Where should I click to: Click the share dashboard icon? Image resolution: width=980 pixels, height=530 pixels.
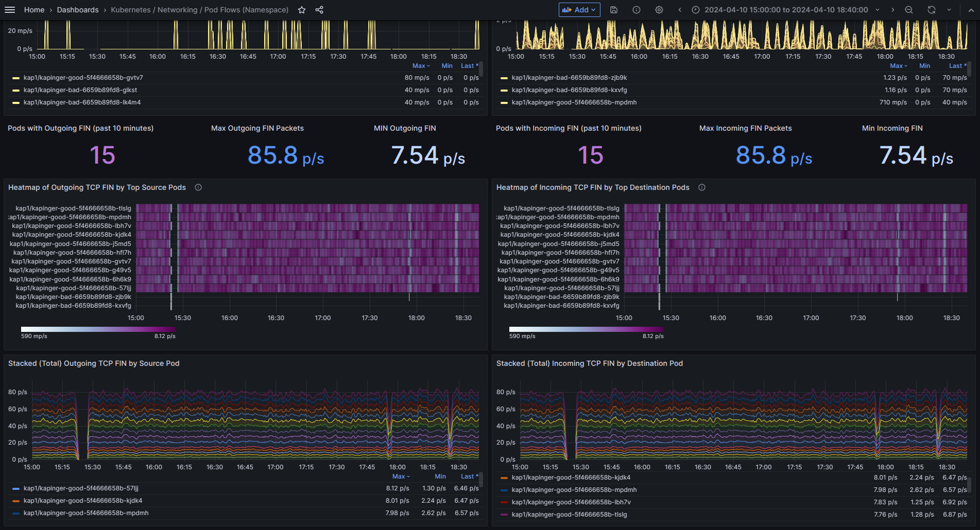point(319,10)
